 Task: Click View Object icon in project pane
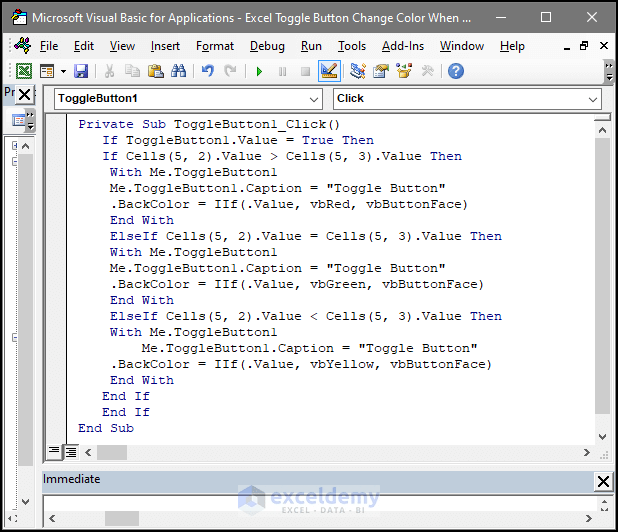[18, 120]
